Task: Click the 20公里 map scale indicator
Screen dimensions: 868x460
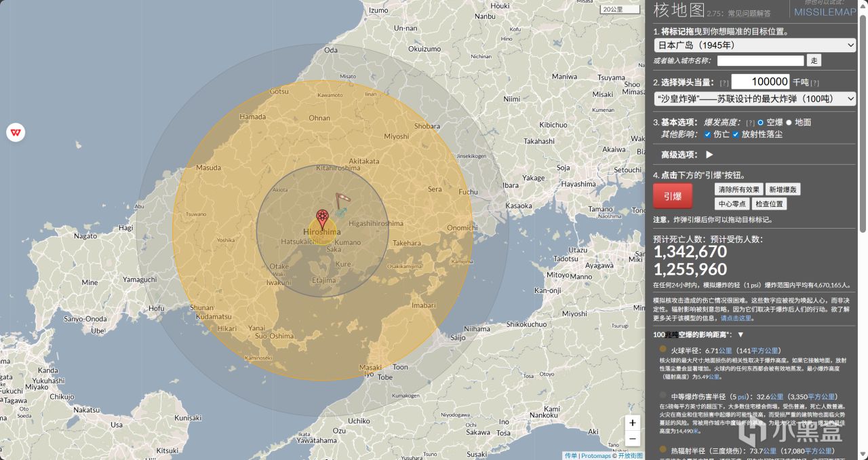Action: click(620, 9)
